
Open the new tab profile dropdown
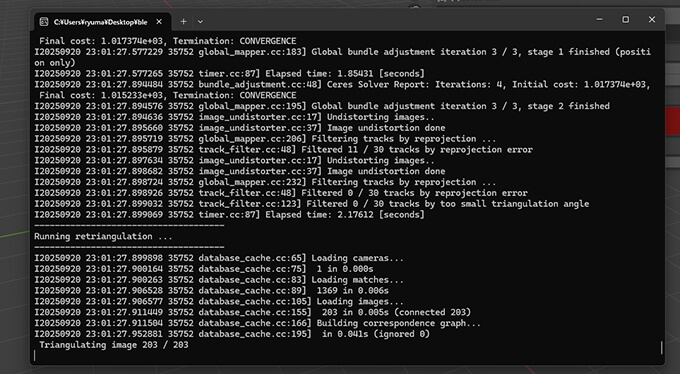200,22
